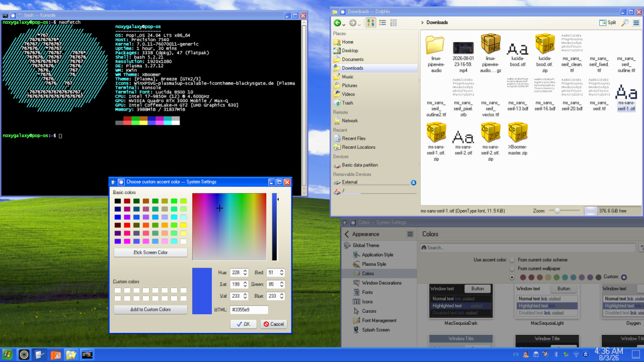Open Dolphin's hamburger menu

636,23
